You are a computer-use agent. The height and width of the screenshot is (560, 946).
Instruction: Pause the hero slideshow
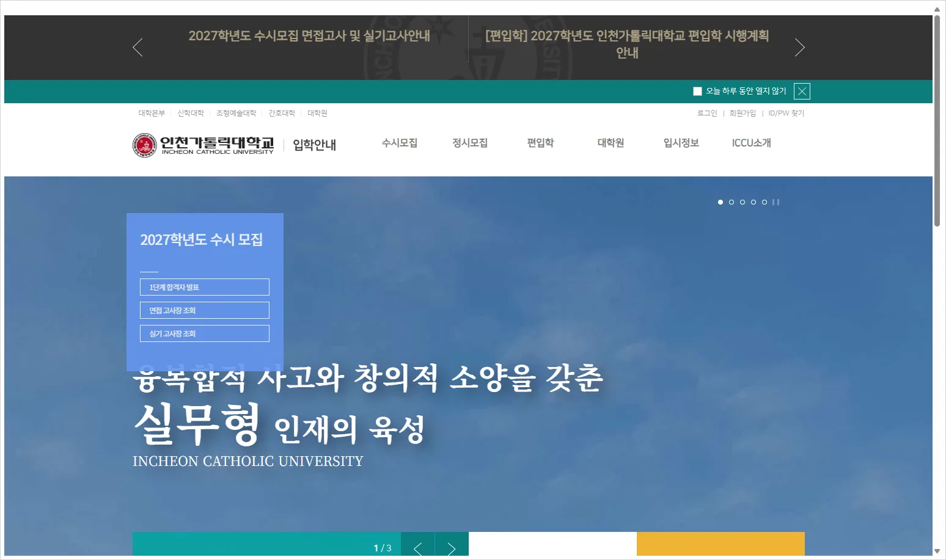pyautogui.click(x=776, y=202)
